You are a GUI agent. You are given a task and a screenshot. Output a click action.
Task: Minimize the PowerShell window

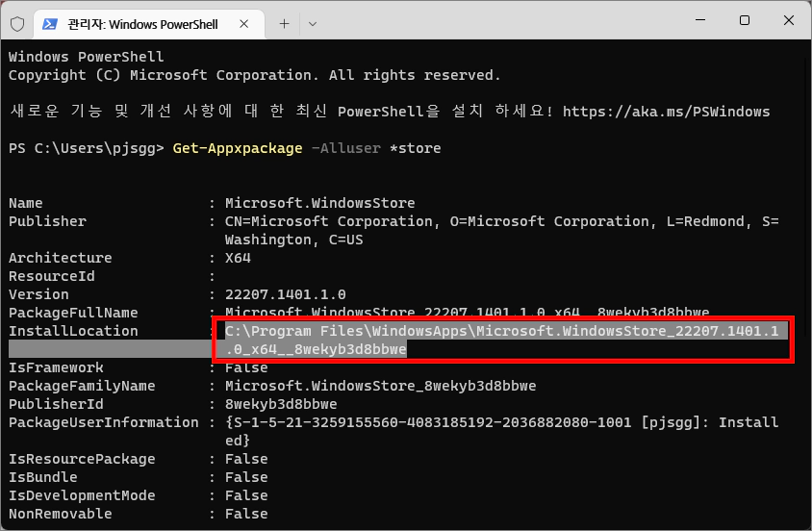tap(700, 20)
